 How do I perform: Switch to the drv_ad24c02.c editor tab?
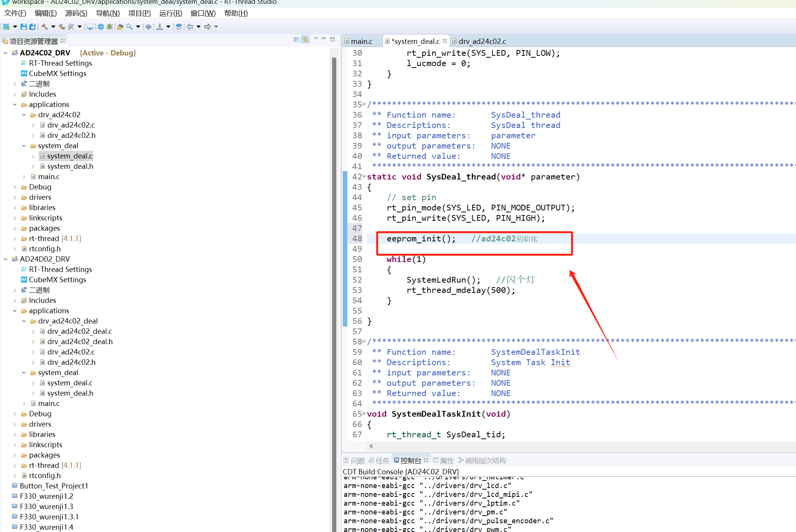click(481, 41)
